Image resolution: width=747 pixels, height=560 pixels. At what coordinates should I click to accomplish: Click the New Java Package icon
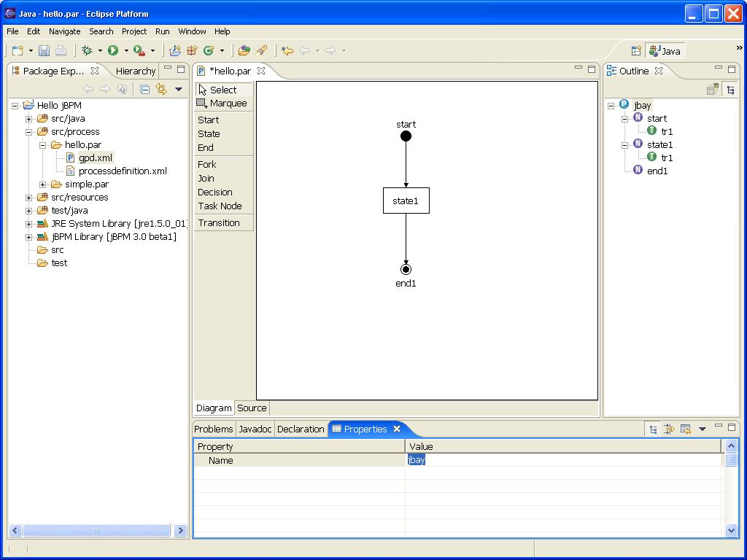[x=192, y=50]
